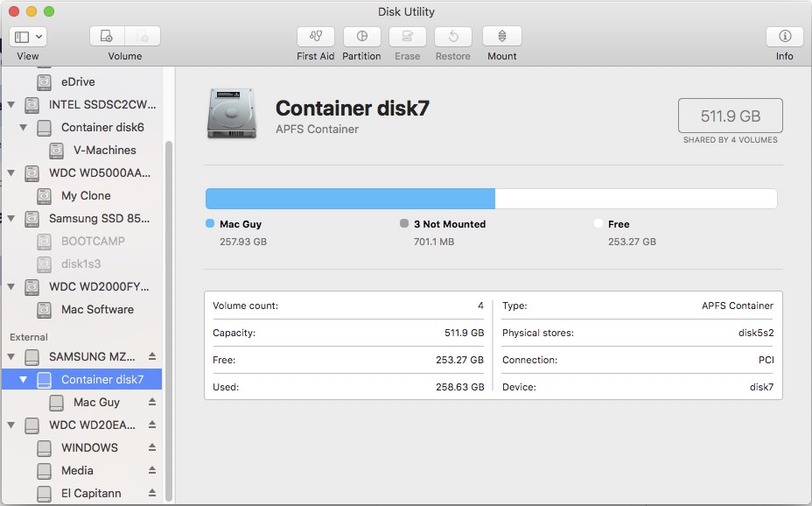Screen dimensions: 812x506
Task: Click the Mount toolbar button
Action: pyautogui.click(x=501, y=36)
